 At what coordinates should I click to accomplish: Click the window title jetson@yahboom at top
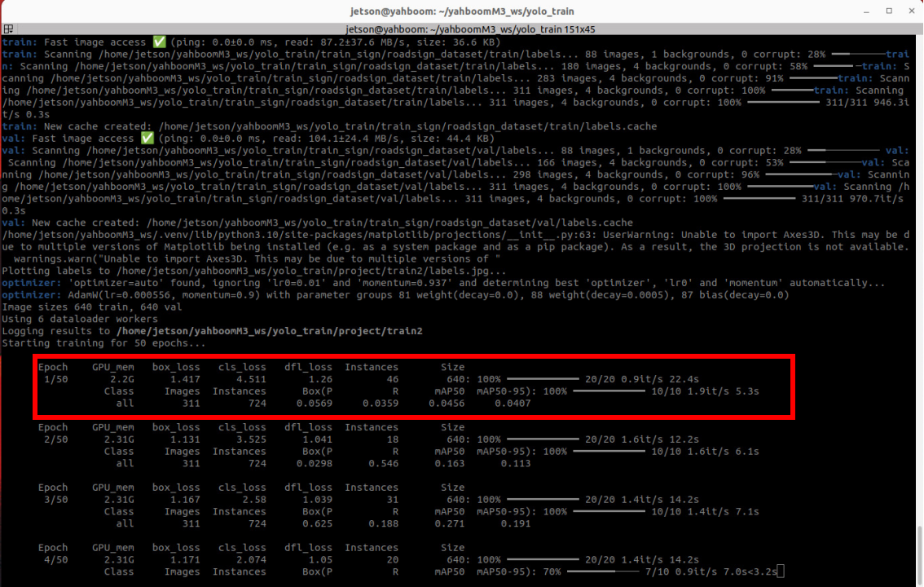(461, 11)
